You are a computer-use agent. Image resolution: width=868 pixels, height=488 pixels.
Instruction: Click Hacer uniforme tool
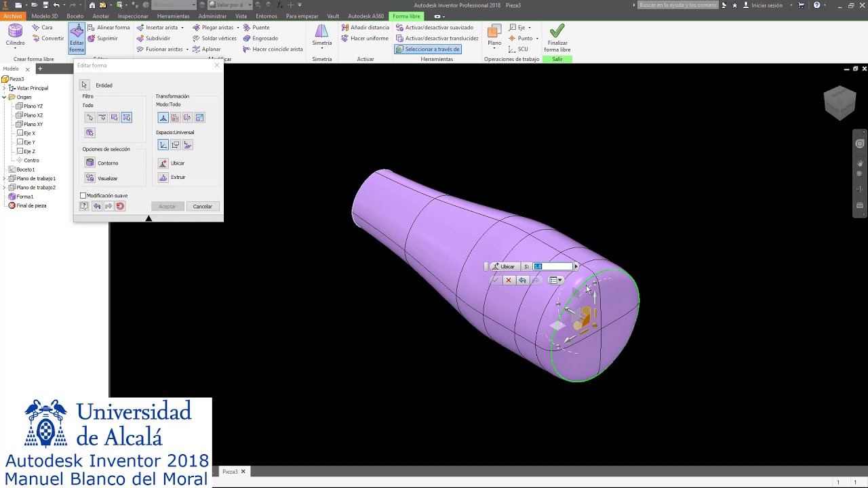pos(365,39)
